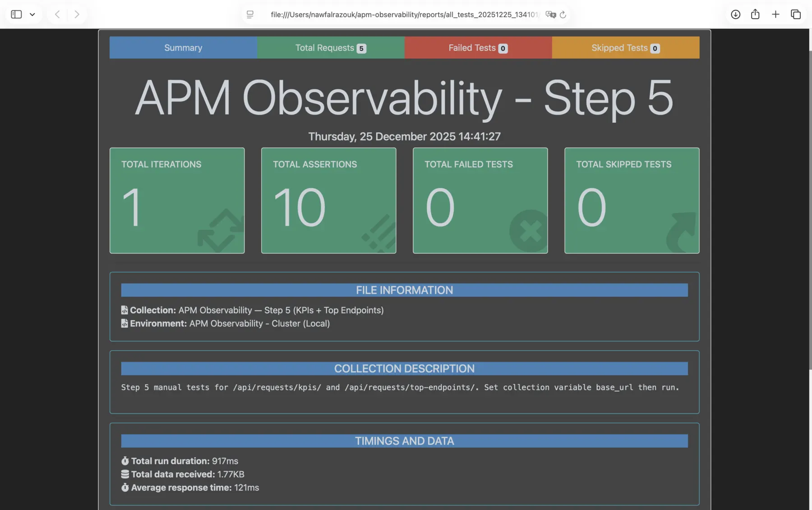Select the Total Skipped Tests card

pos(632,200)
